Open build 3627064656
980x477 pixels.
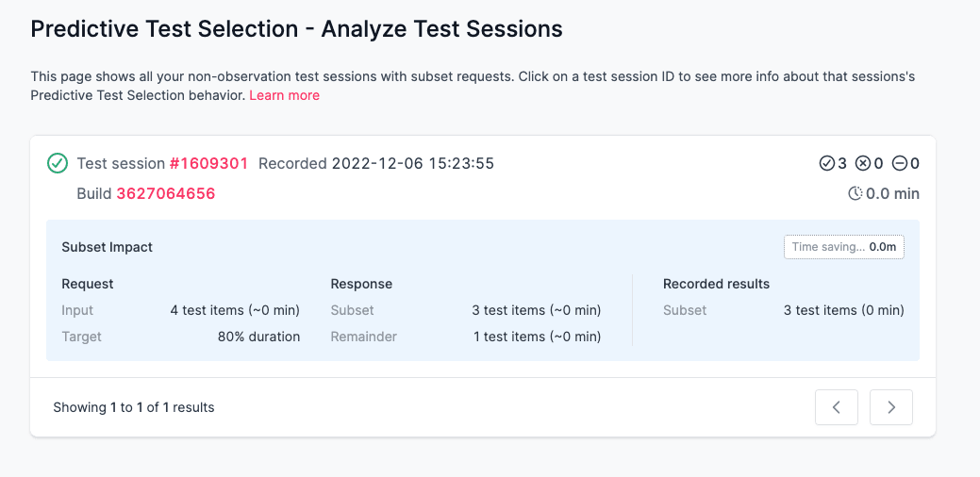[x=165, y=193]
